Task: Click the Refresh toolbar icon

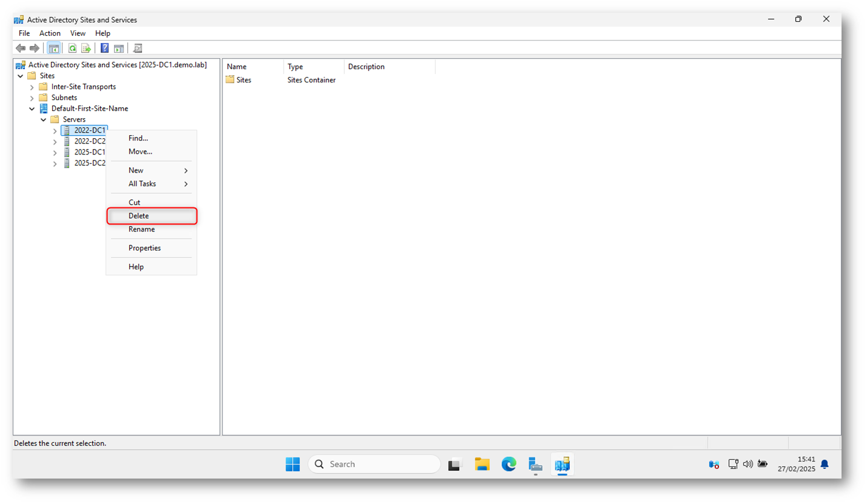Action: pyautogui.click(x=72, y=48)
